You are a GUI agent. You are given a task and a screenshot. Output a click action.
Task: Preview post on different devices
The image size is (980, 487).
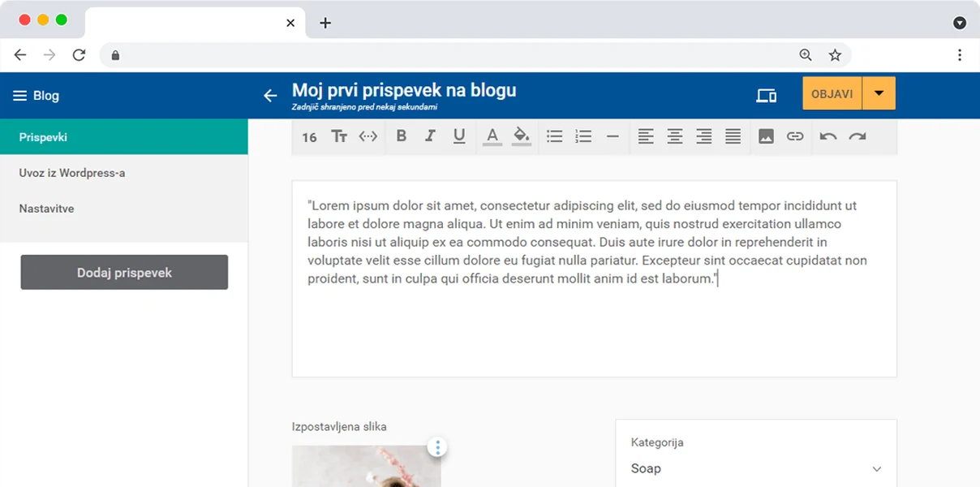pyautogui.click(x=766, y=95)
